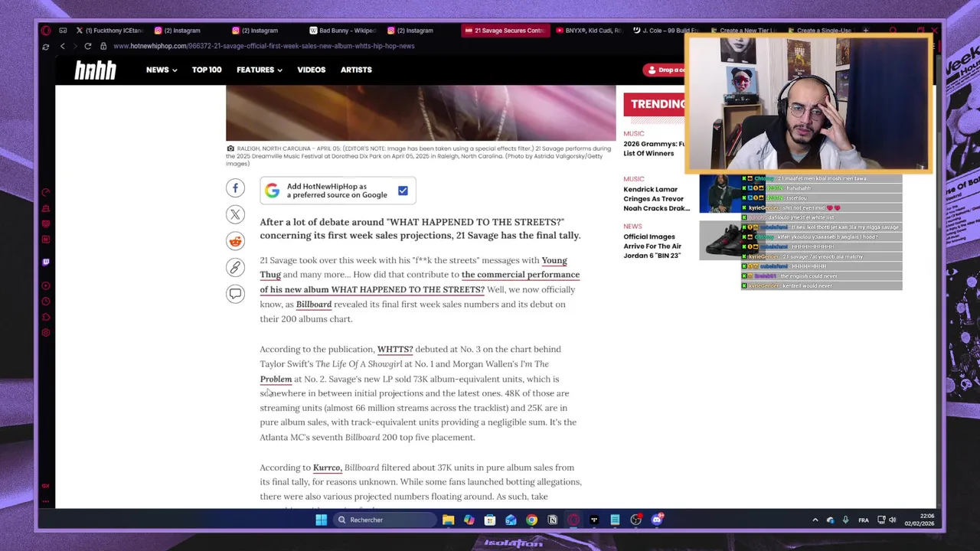
Task: Open volume control in system tray
Action: click(892, 520)
